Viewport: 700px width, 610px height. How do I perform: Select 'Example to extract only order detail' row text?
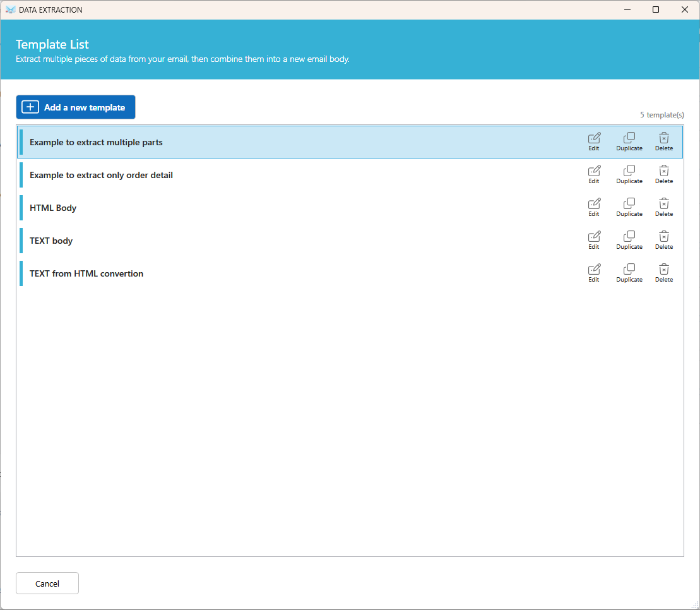[102, 175]
